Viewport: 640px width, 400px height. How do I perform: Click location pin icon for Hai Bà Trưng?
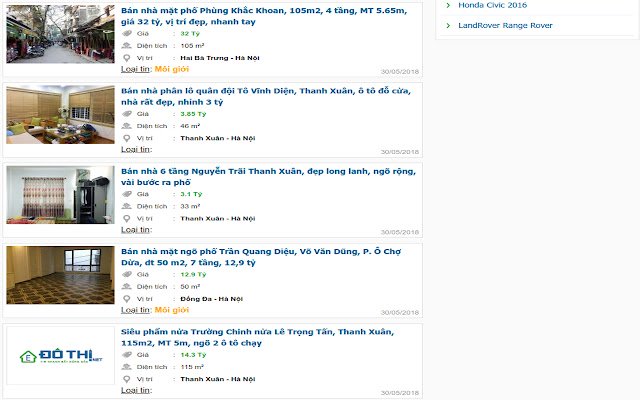tap(127, 58)
